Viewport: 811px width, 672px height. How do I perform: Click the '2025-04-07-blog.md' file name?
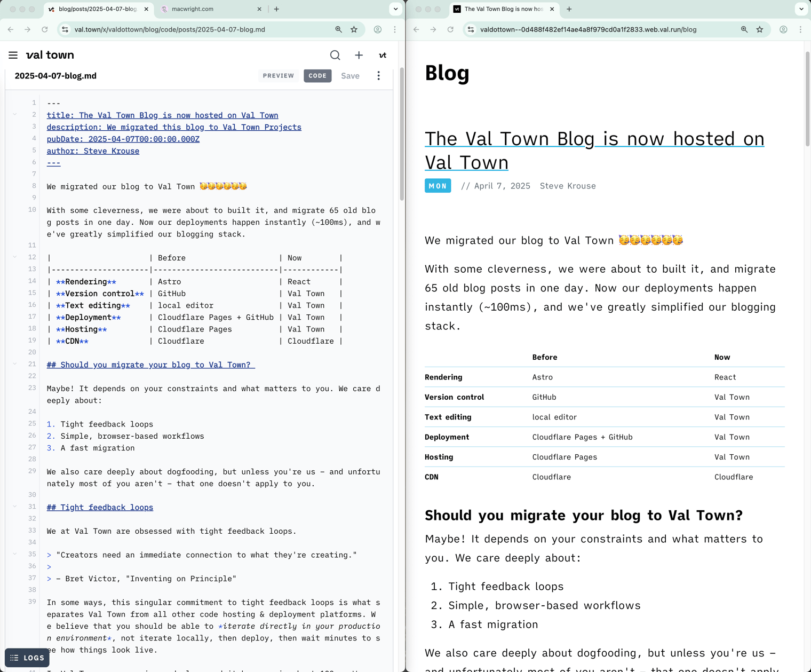point(55,76)
